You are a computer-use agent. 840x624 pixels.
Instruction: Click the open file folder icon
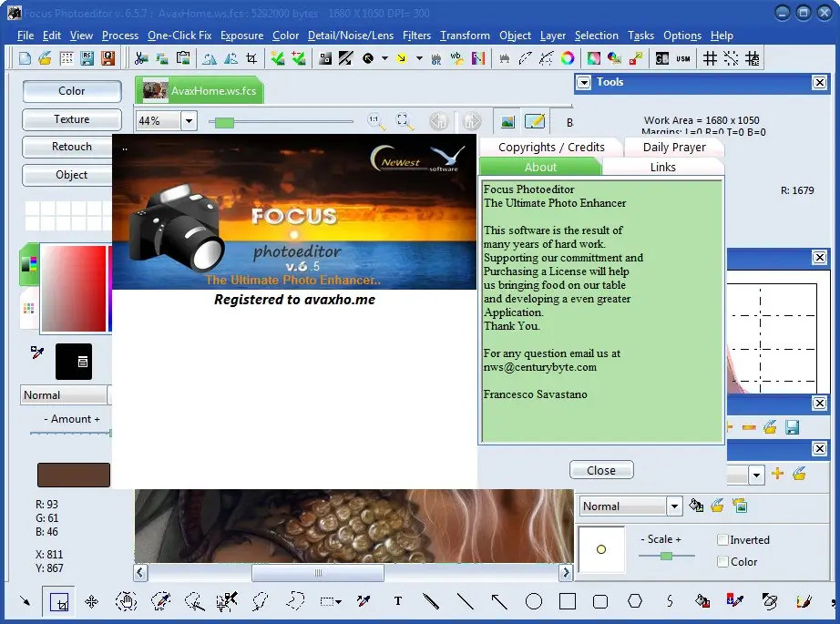[45, 58]
